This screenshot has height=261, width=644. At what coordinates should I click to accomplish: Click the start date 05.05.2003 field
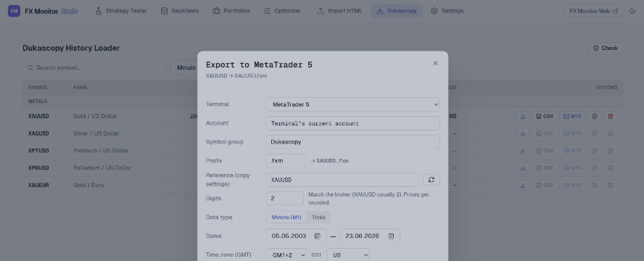(x=297, y=236)
